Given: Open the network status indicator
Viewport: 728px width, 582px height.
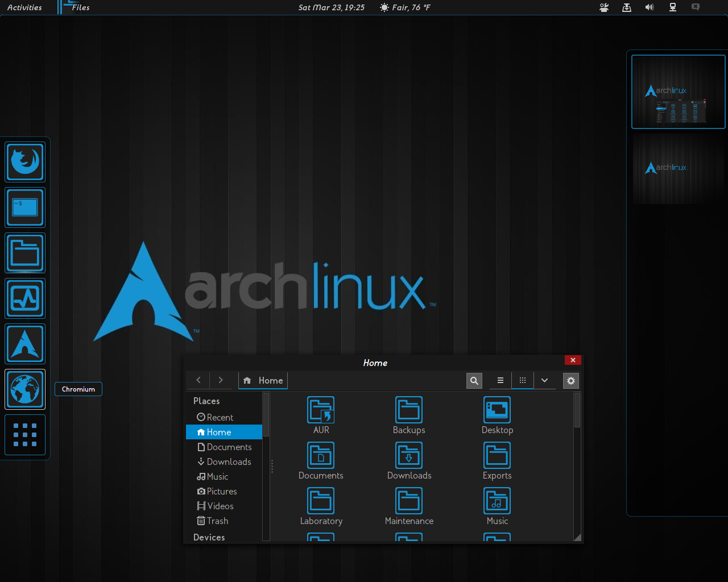Looking at the screenshot, I should click(673, 7).
